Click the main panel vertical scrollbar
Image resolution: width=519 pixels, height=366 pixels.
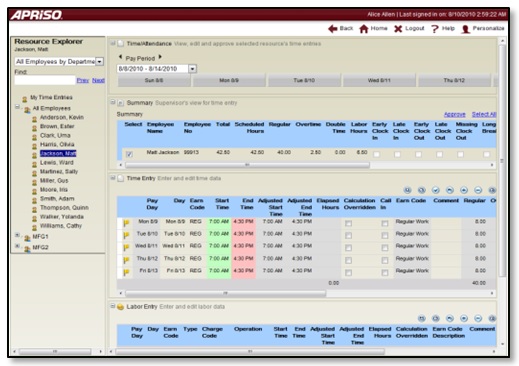(502, 160)
